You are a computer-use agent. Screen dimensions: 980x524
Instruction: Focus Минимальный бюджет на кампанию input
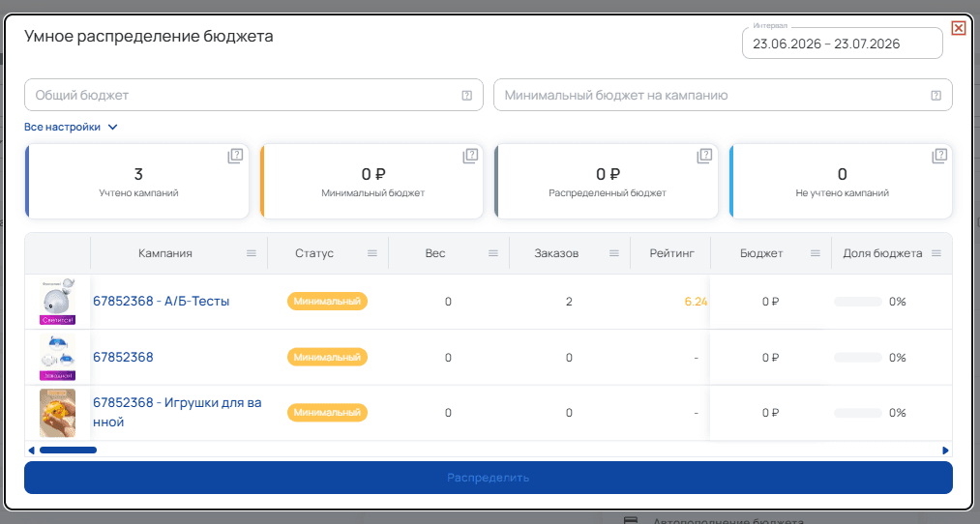(x=723, y=95)
